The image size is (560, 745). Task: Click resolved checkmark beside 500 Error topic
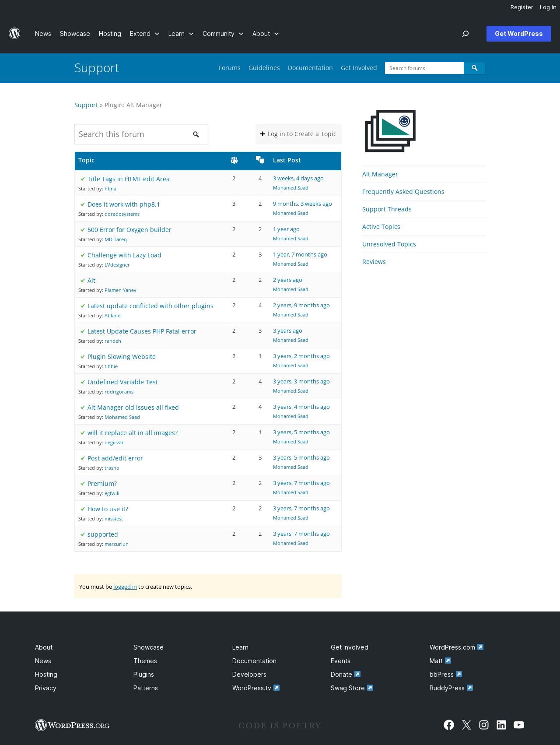pos(82,230)
